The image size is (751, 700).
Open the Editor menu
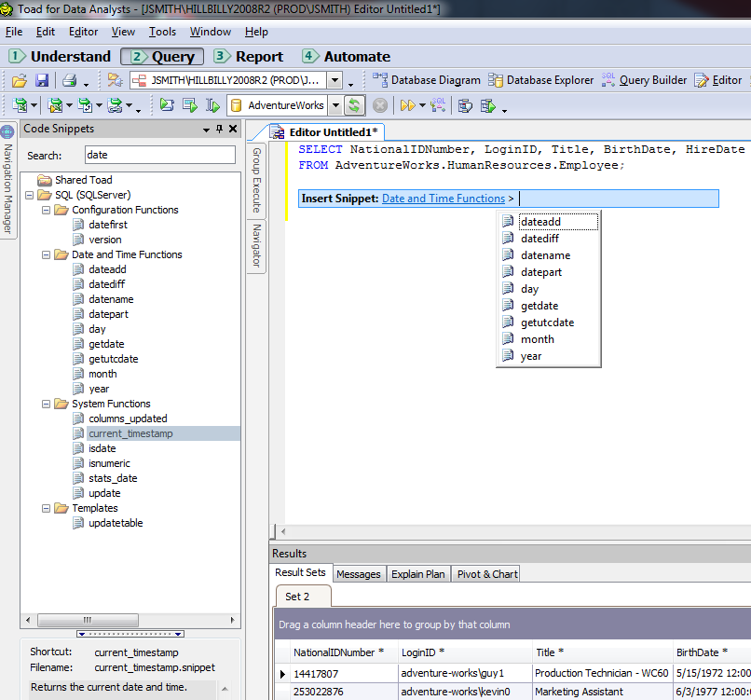point(83,32)
